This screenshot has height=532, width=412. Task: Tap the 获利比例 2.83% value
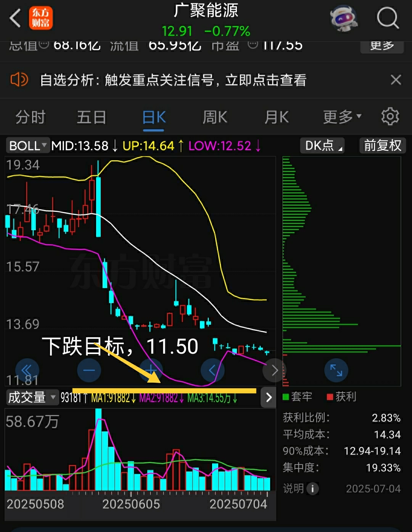(x=386, y=418)
